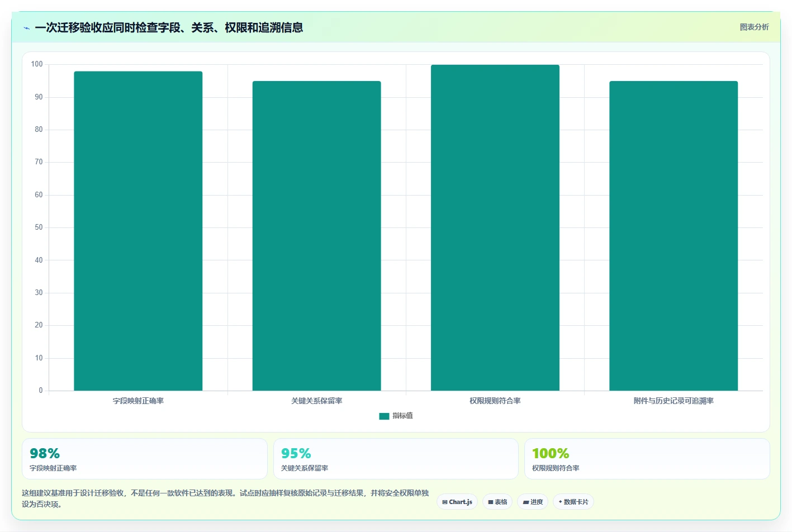Click the lightning icon beside the title
This screenshot has height=532, width=792.
(x=26, y=28)
